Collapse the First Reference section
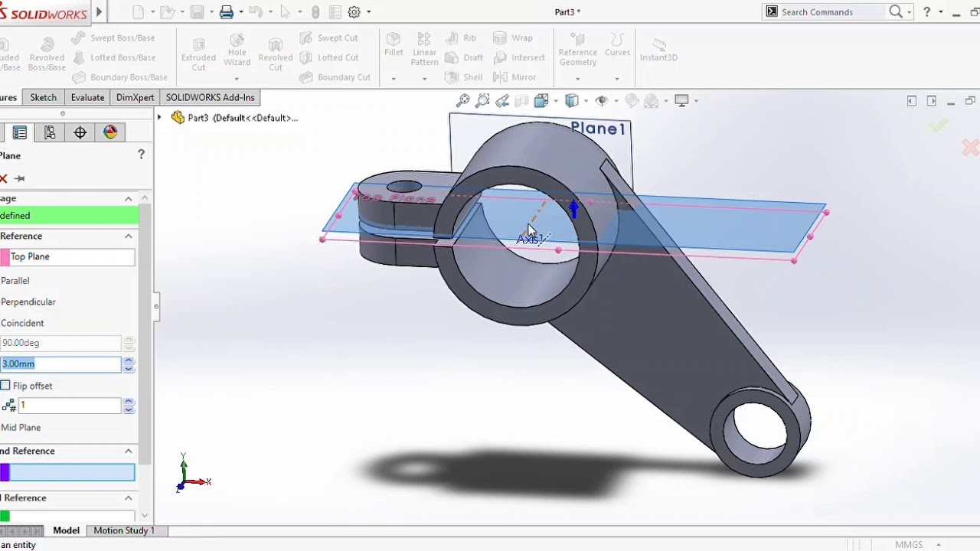This screenshot has width=980, height=551. point(129,236)
